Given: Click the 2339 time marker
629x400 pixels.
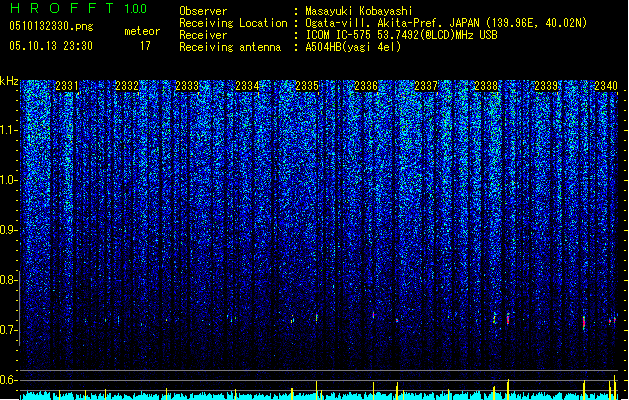Looking at the screenshot, I should [546, 86].
